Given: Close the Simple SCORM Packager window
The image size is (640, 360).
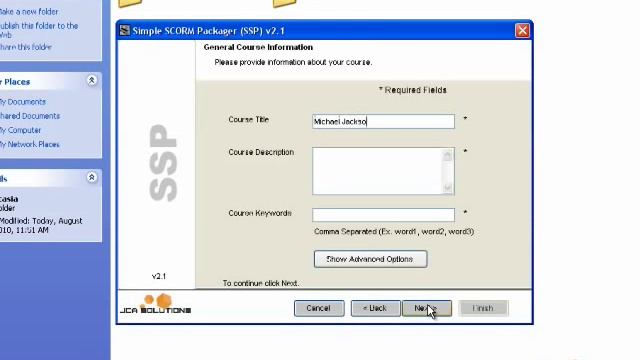Looking at the screenshot, I should [x=522, y=31].
